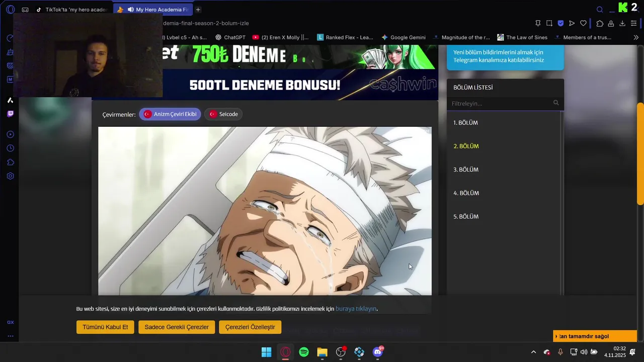The width and height of the screenshot is (644, 362).
Task: Open the ad blocker shield icon
Action: coord(560,23)
